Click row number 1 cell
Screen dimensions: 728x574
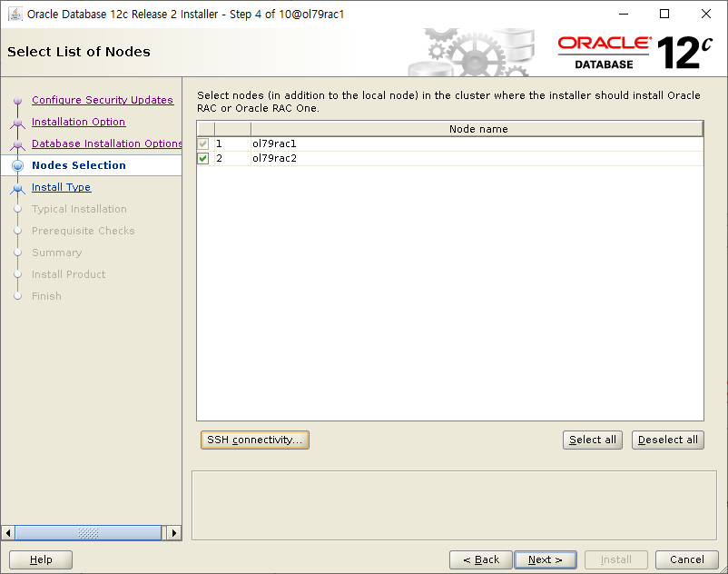click(x=232, y=144)
